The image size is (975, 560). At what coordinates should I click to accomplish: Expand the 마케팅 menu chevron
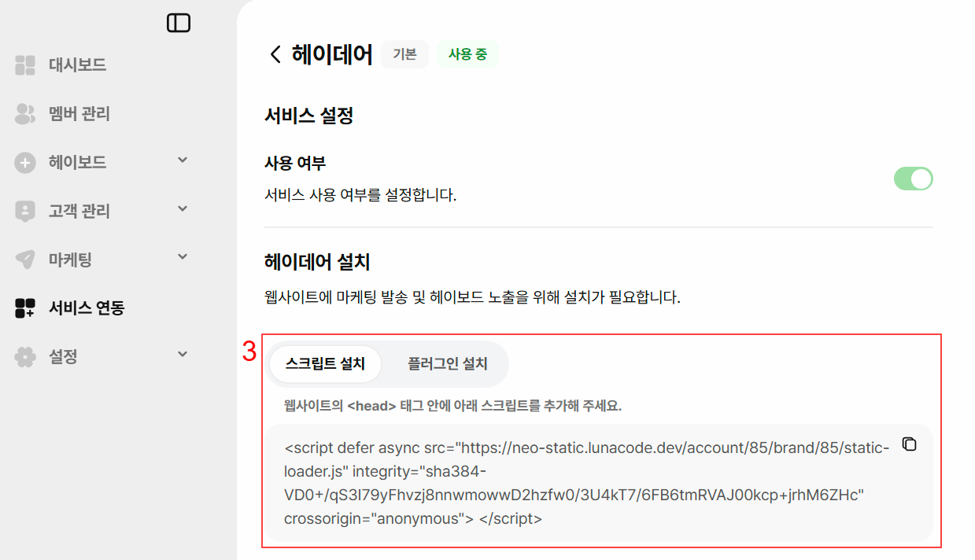tap(183, 257)
